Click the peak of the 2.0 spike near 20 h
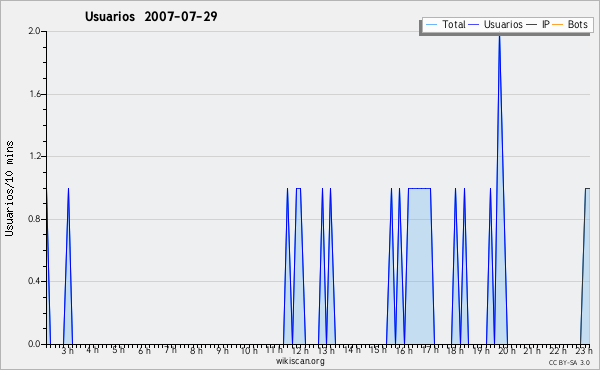 tap(499, 36)
